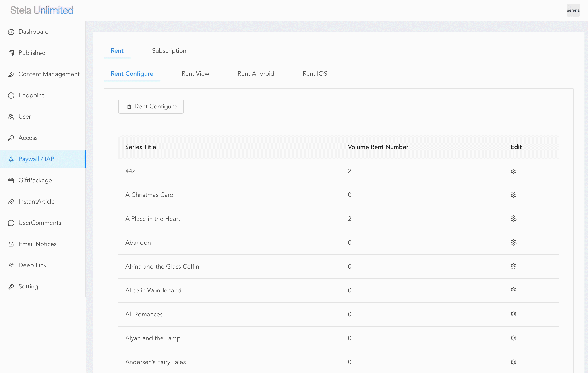Switch to Rent IOS tab
Viewport: 588px width, 373px height.
point(315,74)
